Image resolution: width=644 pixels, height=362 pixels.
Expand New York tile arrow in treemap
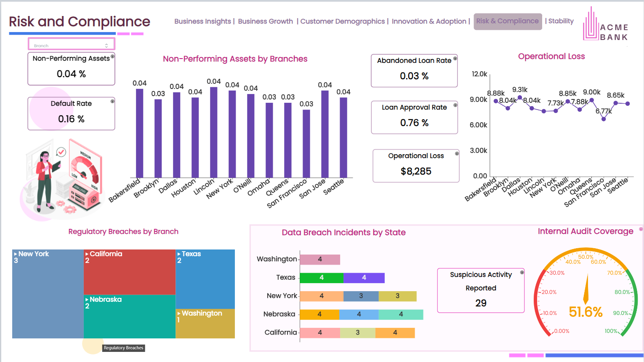(x=16, y=254)
